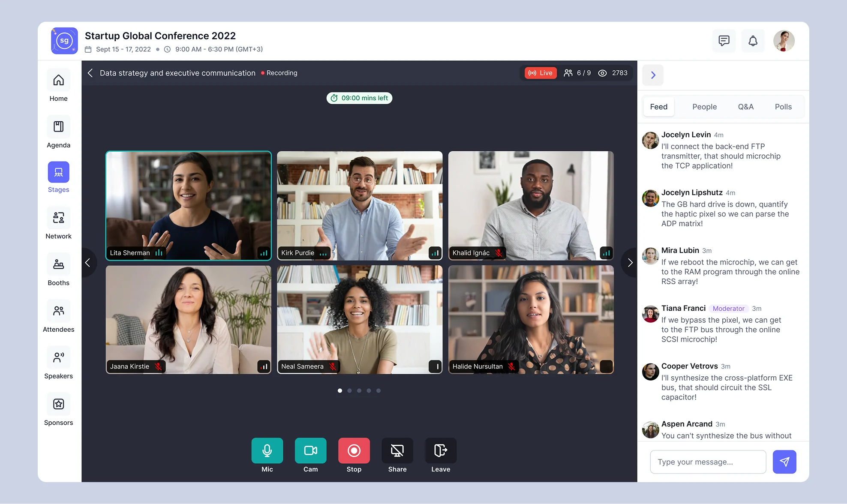
Task: Click the participants 6 / 9 icon
Action: tap(568, 73)
